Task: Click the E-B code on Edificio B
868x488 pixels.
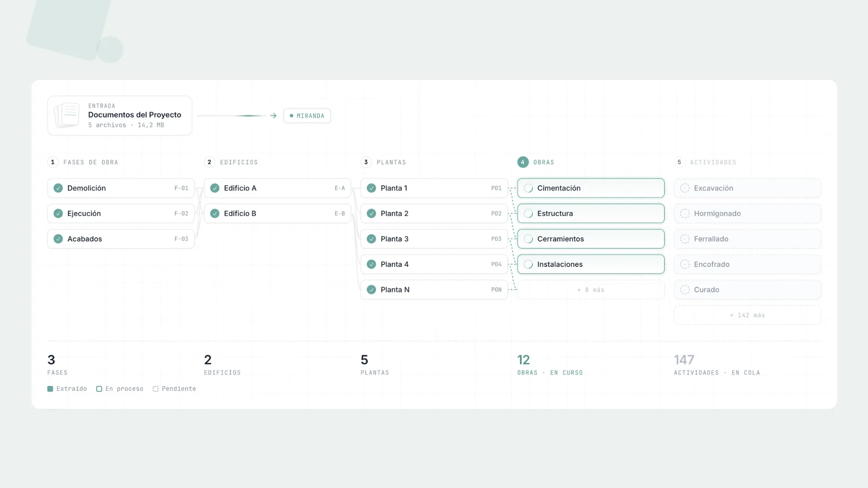Action: point(340,213)
